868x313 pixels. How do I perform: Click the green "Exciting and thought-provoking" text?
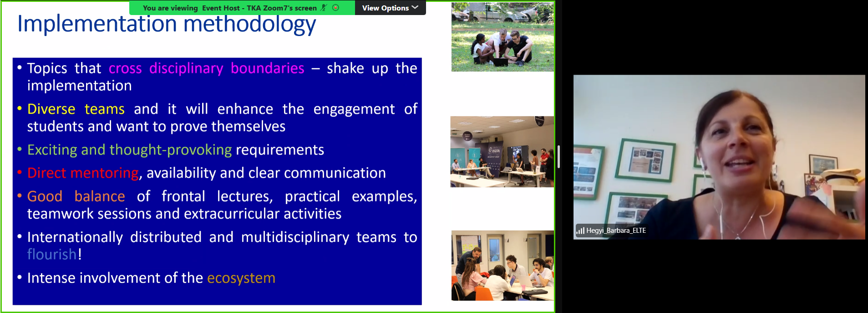point(129,150)
